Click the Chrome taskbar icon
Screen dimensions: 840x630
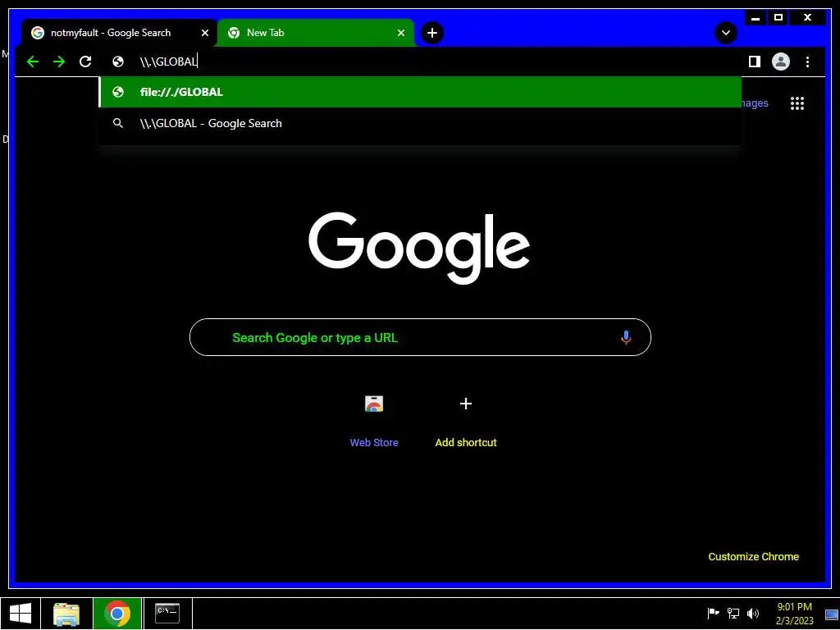coord(117,614)
